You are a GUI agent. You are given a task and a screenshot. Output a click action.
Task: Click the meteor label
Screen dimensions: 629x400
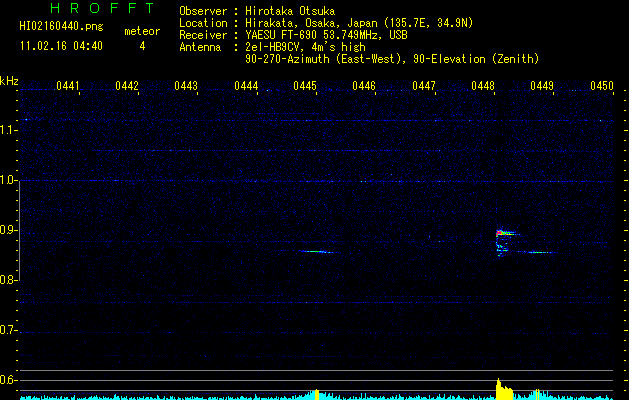coord(142,31)
